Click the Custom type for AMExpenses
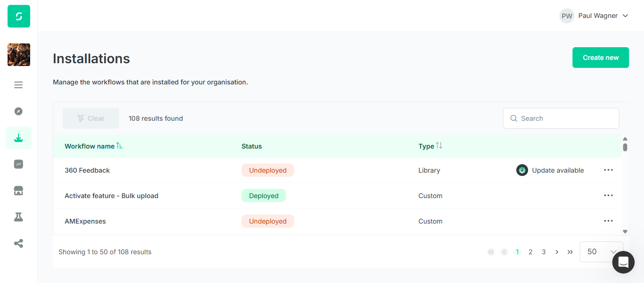The image size is (644, 283). click(430, 221)
